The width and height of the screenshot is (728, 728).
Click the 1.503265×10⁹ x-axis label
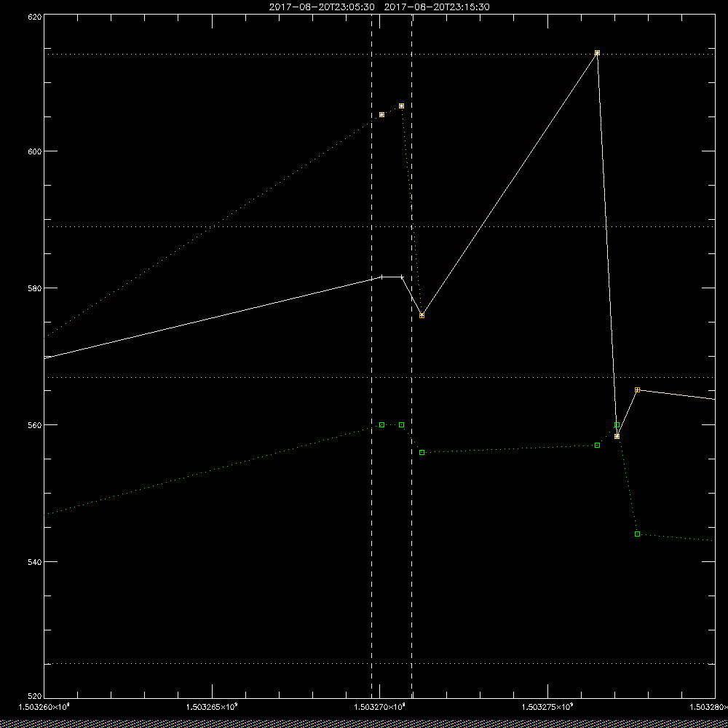[212, 707]
